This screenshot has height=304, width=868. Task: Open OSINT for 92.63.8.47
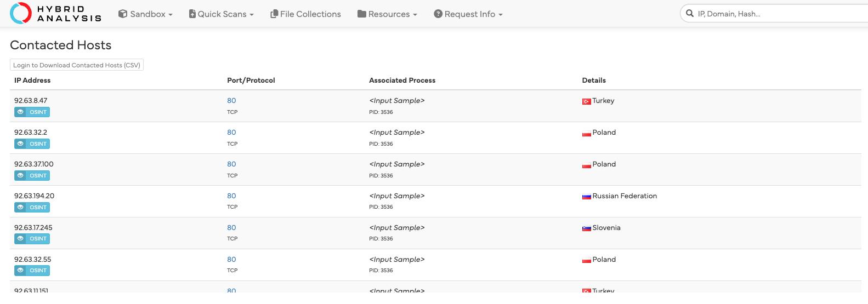pos(32,112)
